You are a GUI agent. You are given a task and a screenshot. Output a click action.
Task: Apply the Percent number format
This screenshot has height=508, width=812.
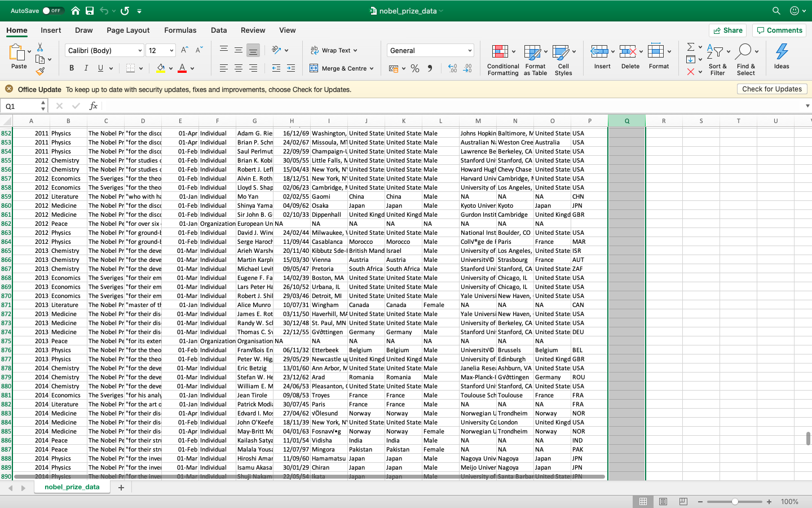(x=415, y=68)
